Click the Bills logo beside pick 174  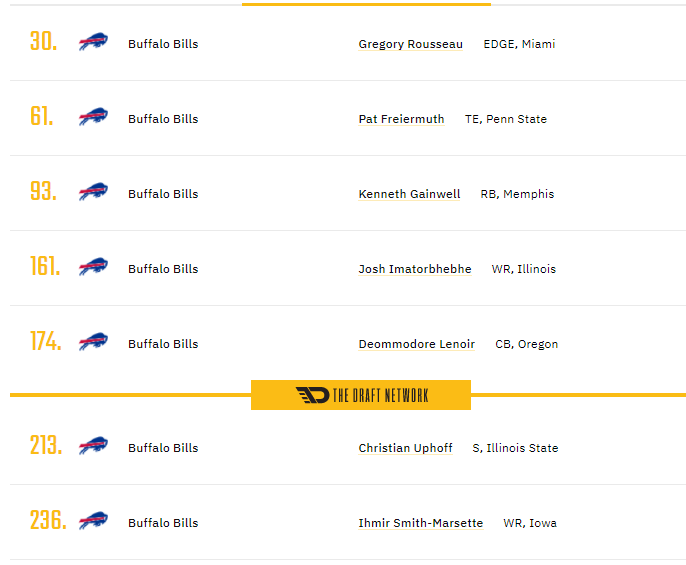click(x=93, y=342)
